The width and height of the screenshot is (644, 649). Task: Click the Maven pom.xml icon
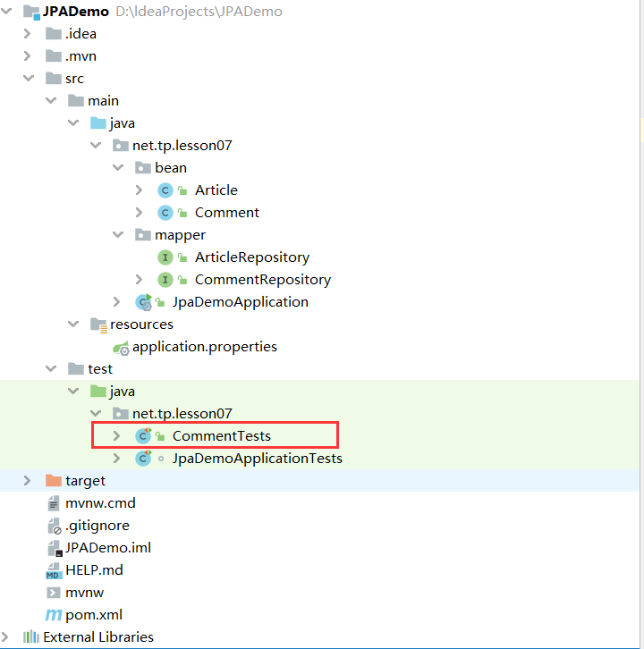[54, 615]
